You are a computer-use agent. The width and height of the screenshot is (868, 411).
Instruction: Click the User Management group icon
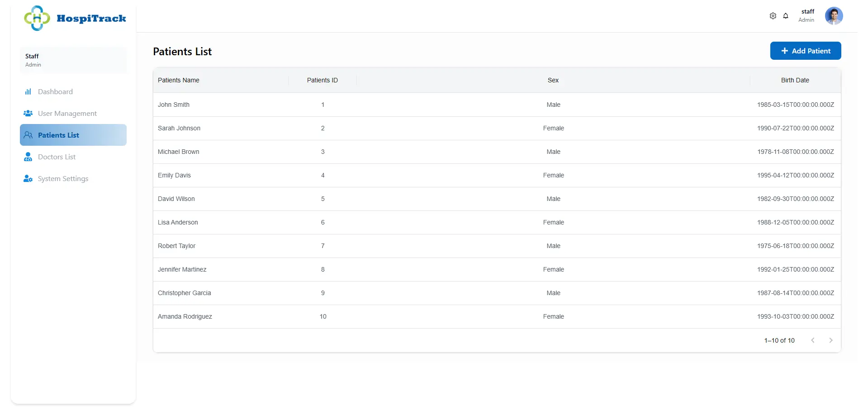(x=28, y=114)
